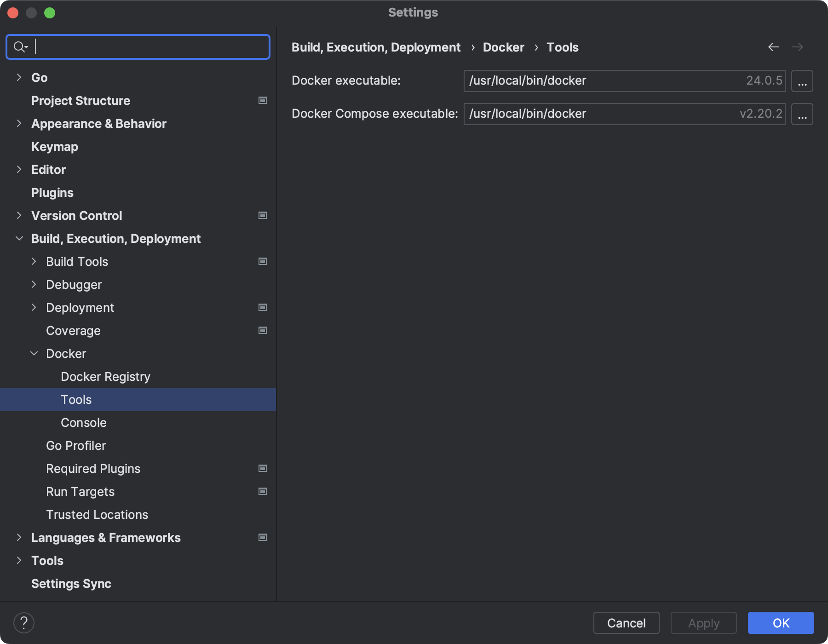Click project-level icon beside Project Structure
The width and height of the screenshot is (828, 644).
263,100
